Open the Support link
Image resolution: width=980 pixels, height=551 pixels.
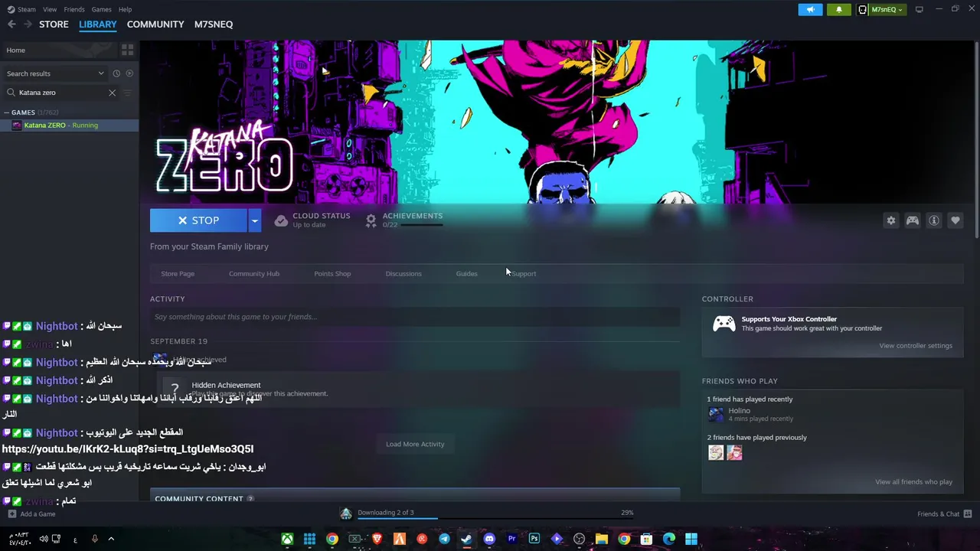(524, 274)
